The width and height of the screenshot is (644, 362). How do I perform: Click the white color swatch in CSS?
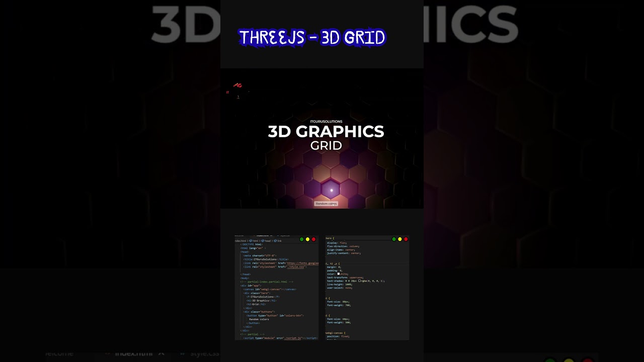(x=339, y=274)
